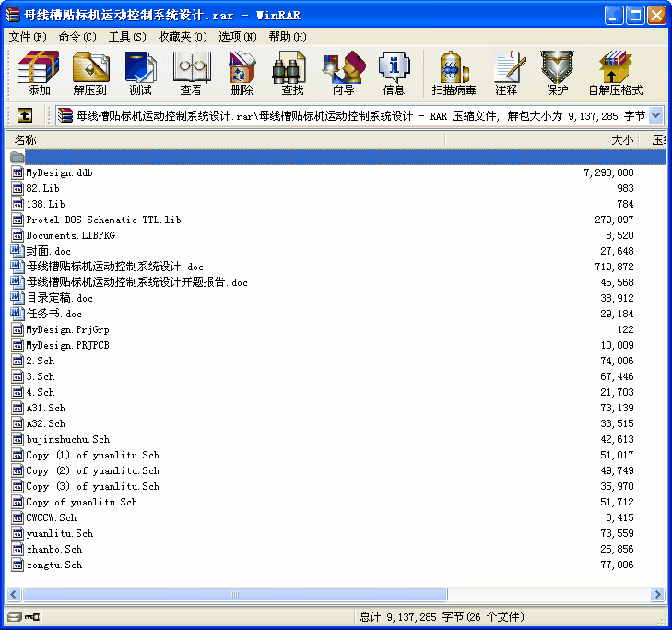Screen dimensions: 672x630
Task: Select Copy (3) of yuanlitu.Sch
Action: pyautogui.click(x=93, y=487)
